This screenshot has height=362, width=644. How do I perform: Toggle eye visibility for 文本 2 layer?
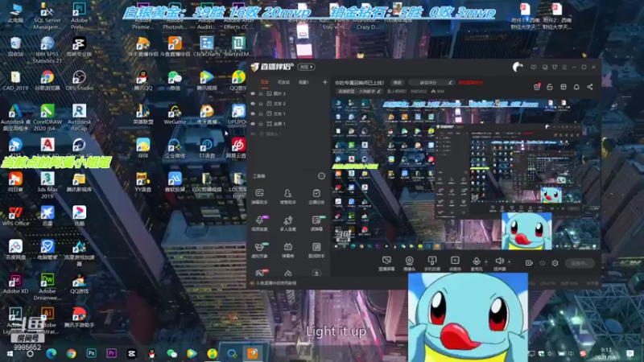[253, 104]
